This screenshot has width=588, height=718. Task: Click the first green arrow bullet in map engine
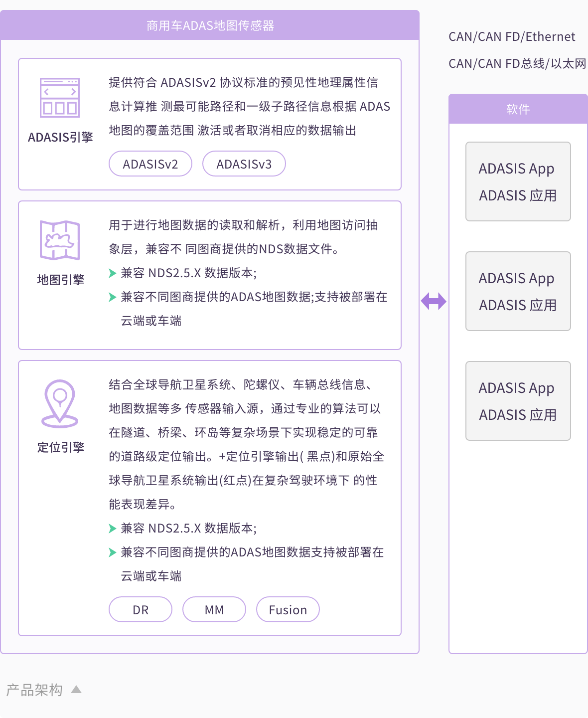coord(113,273)
